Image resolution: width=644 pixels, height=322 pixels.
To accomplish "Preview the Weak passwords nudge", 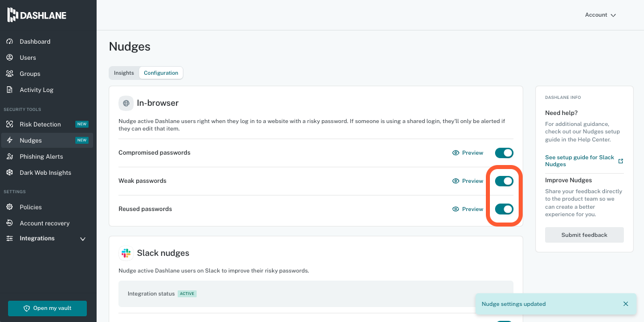I will 467,181.
